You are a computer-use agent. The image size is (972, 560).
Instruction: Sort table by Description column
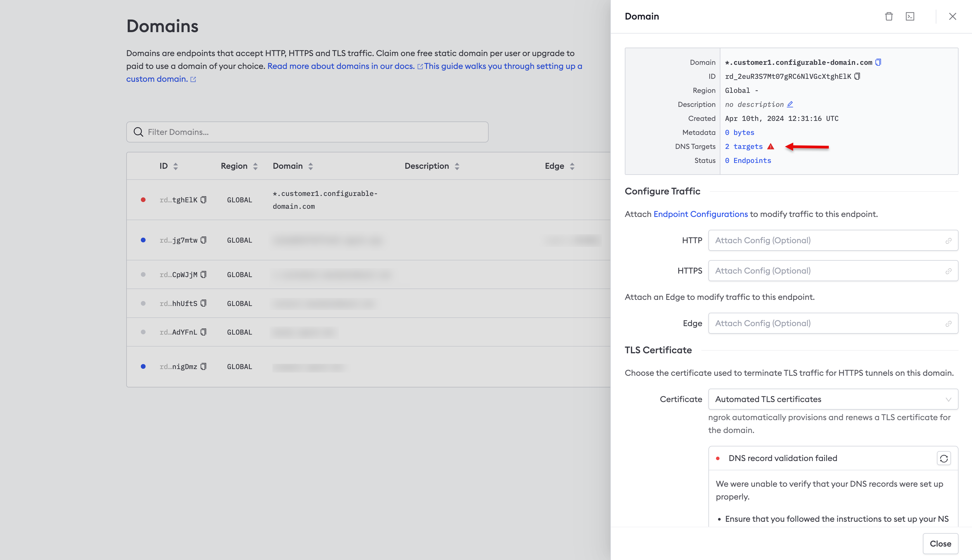[457, 166]
